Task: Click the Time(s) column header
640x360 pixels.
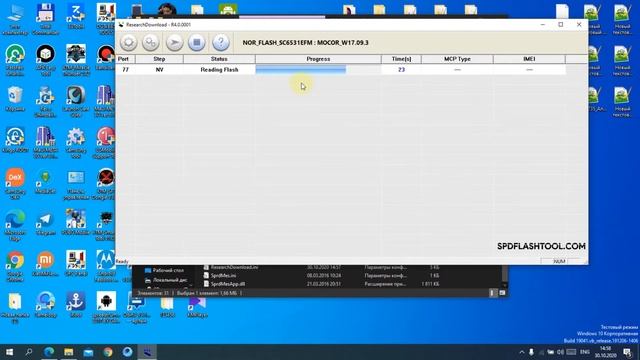Action: tap(401, 59)
